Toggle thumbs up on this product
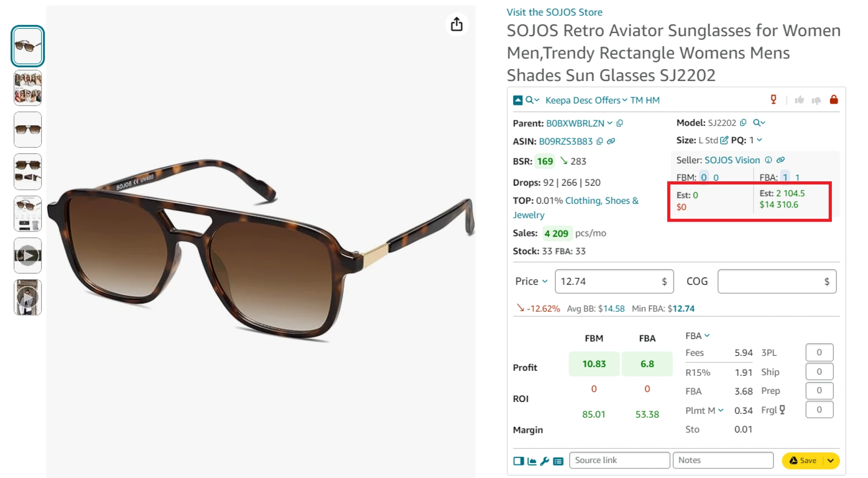The image size is (868, 478). tap(799, 100)
